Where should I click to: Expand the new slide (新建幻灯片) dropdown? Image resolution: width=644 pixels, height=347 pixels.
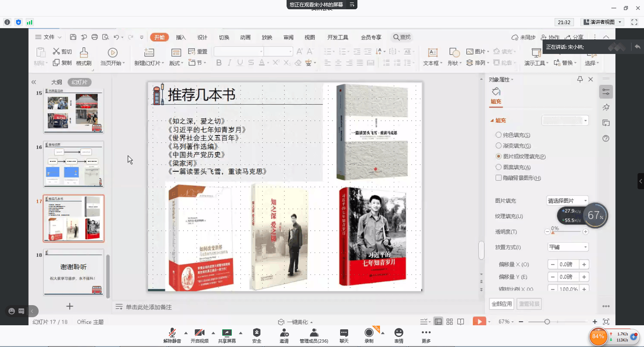pyautogui.click(x=163, y=63)
